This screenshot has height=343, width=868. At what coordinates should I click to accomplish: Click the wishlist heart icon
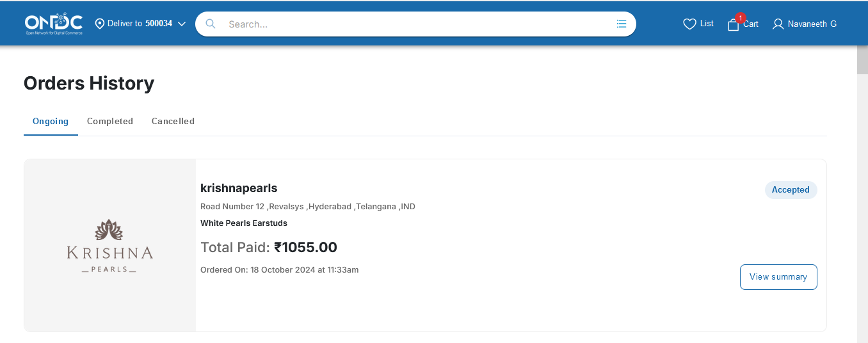tap(689, 24)
